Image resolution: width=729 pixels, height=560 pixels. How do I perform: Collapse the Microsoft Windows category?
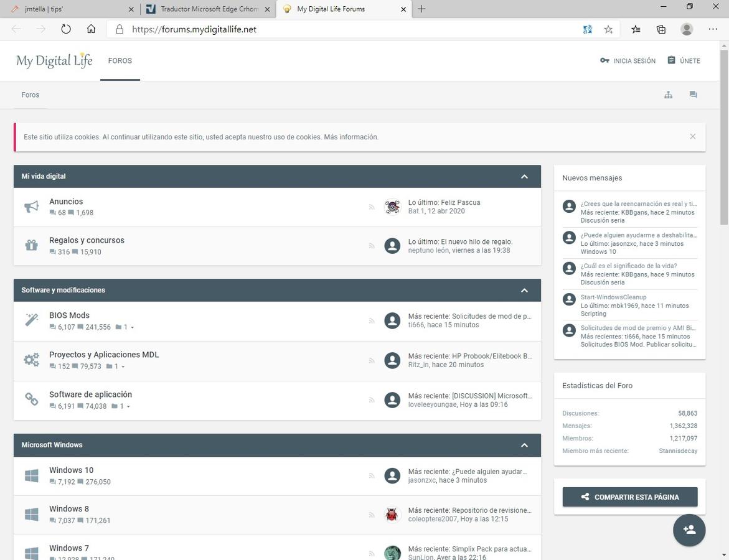coord(524,446)
